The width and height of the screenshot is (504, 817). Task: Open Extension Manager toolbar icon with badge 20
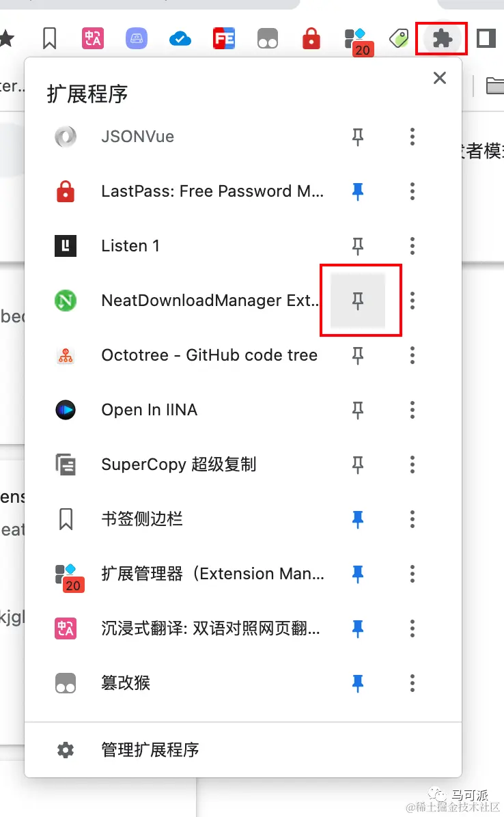click(x=359, y=42)
